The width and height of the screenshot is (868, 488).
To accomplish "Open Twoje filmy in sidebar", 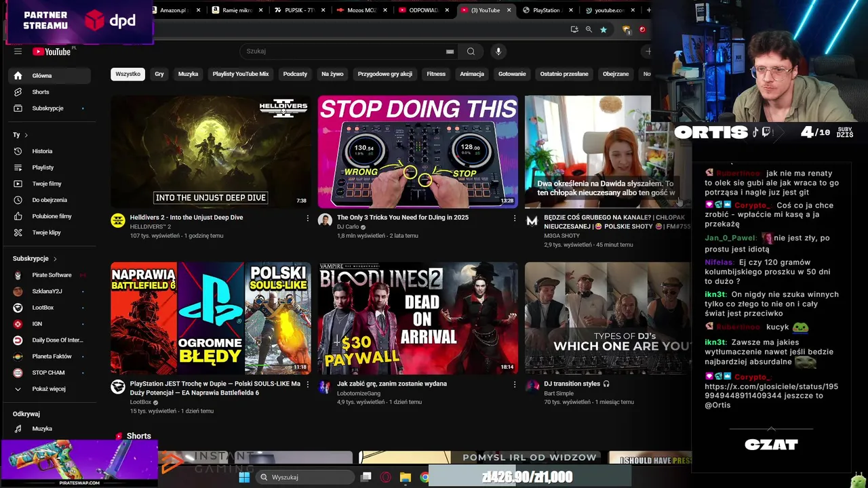I will 48,184.
